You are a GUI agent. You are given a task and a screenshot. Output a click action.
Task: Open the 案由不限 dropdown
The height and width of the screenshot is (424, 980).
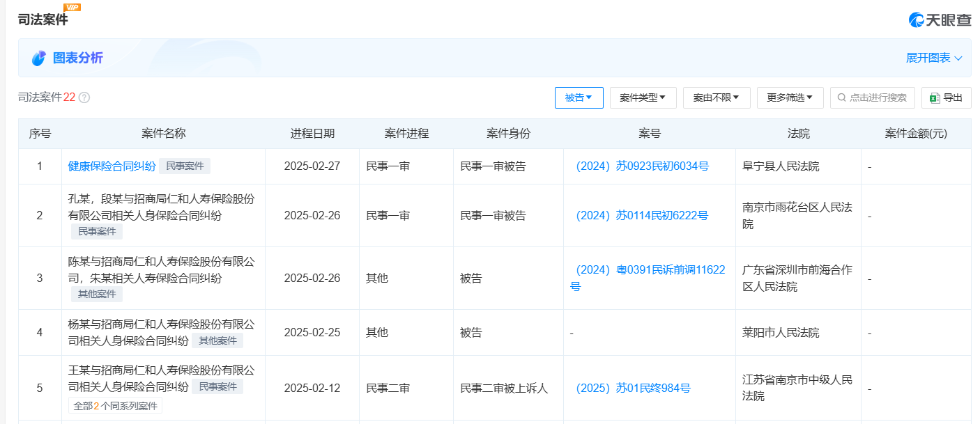tap(716, 97)
